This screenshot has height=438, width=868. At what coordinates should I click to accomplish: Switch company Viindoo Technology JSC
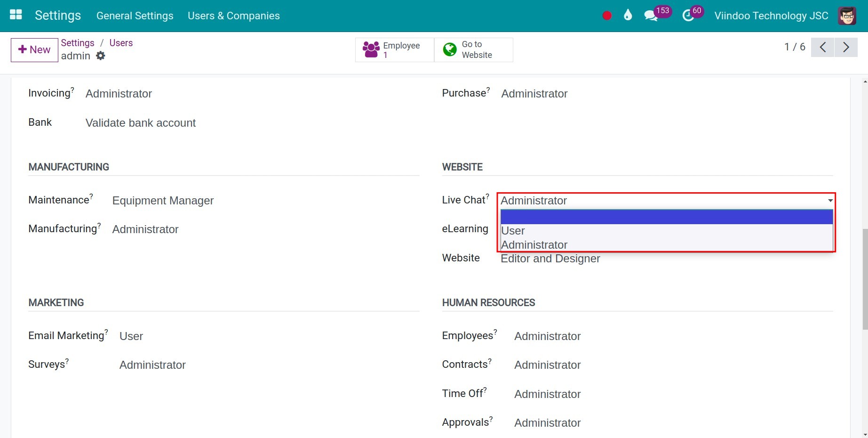771,16
